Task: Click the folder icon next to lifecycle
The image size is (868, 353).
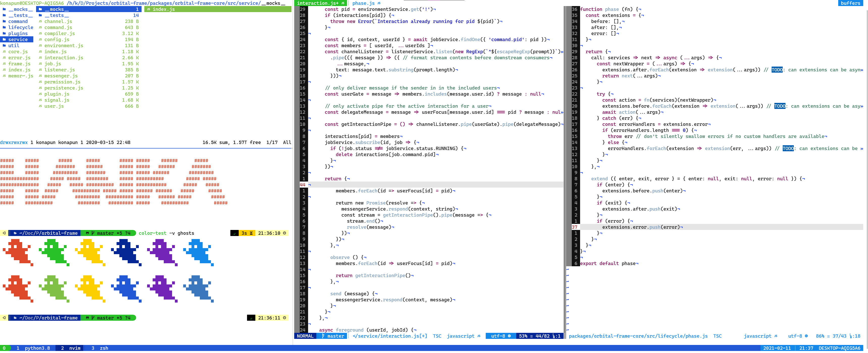Action: (4, 27)
